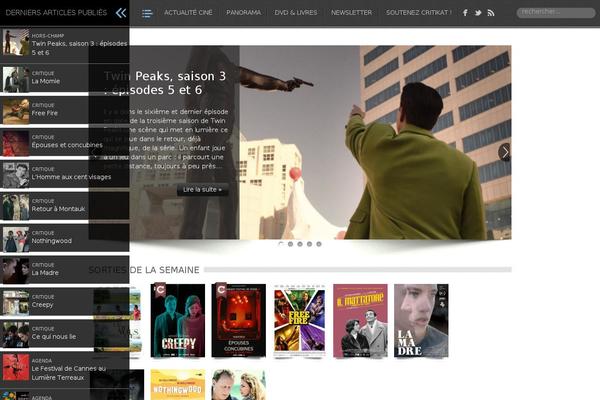Open the Twin Peaks slide title
Viewport: 600px width, 400px height.
[x=165, y=83]
